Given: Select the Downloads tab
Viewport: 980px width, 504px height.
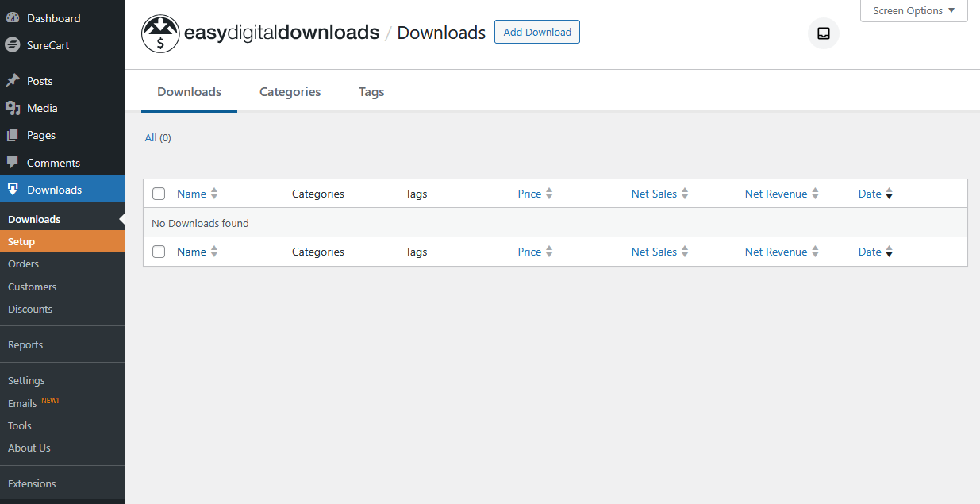Looking at the screenshot, I should [x=190, y=91].
